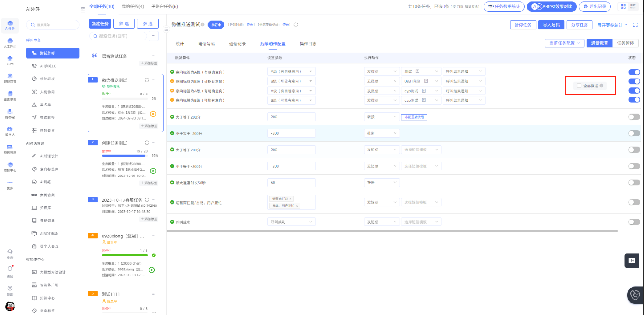Expand 展开更多统计 section
Viewport: 644px width, 315px height.
[x=612, y=25]
